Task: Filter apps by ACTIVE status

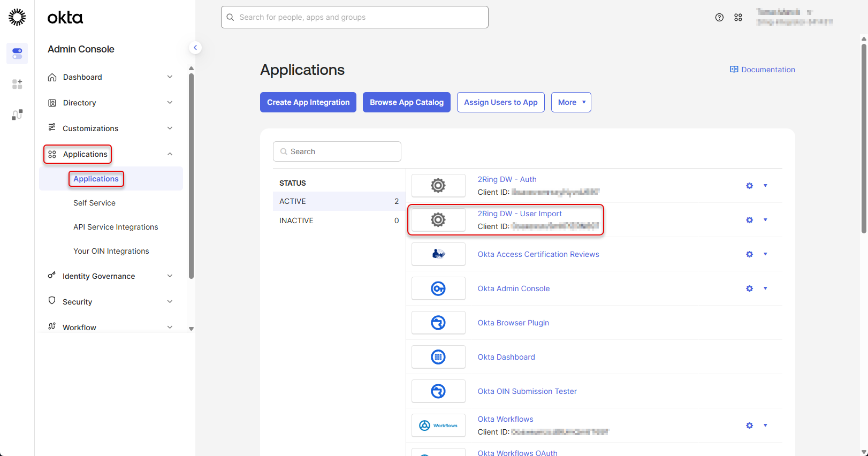Action: pos(338,201)
